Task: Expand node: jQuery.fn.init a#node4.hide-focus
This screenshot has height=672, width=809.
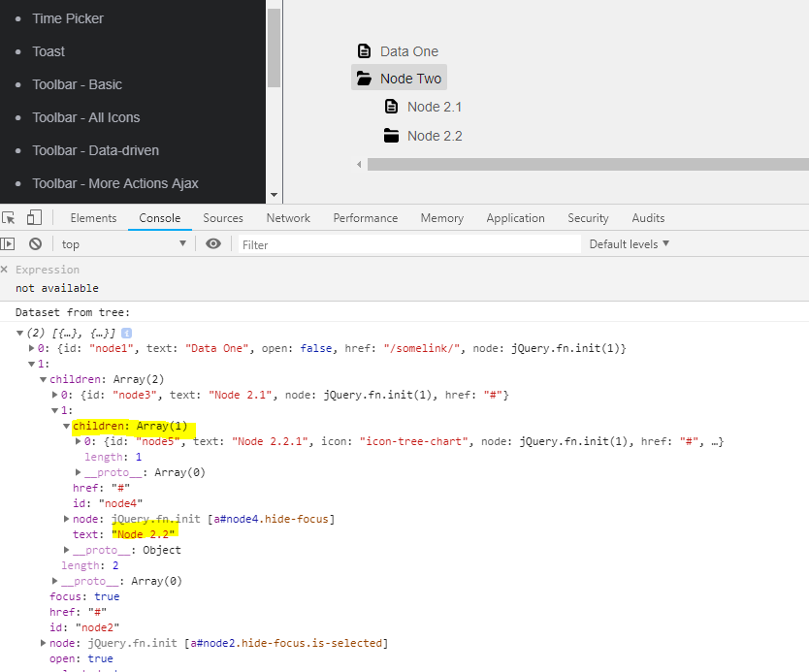Action: click(x=67, y=519)
